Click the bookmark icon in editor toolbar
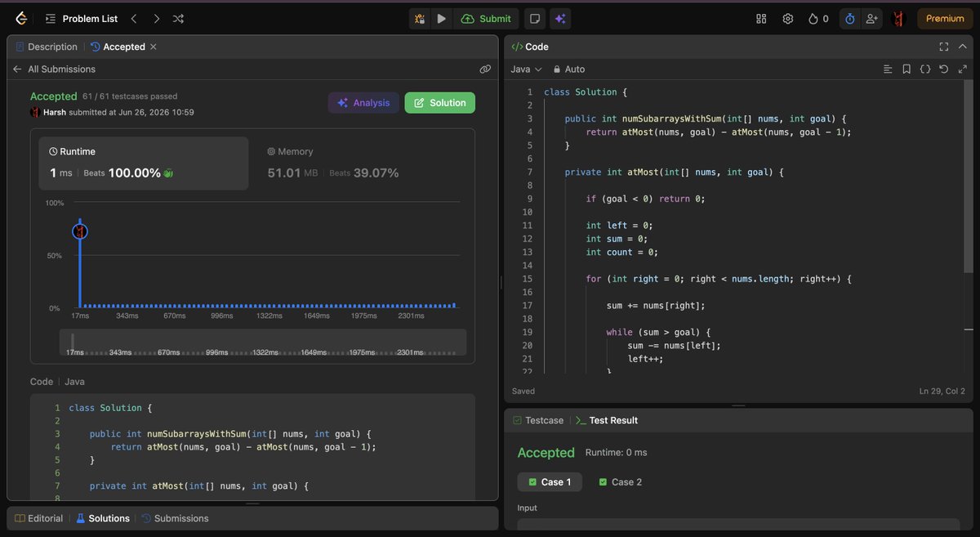This screenshot has width=980, height=537. tap(906, 69)
